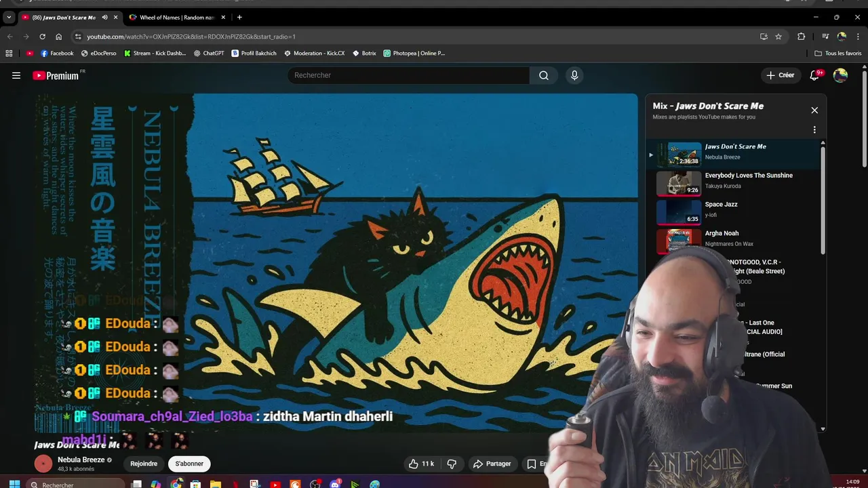
Task: Click the Mix playlist panel scrollbar
Action: pyautogui.click(x=823, y=200)
